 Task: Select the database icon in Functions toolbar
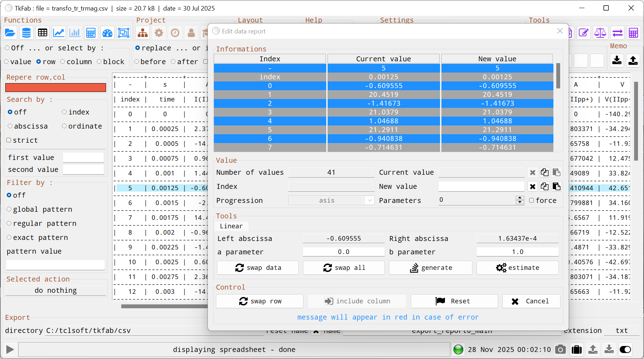(x=26, y=32)
